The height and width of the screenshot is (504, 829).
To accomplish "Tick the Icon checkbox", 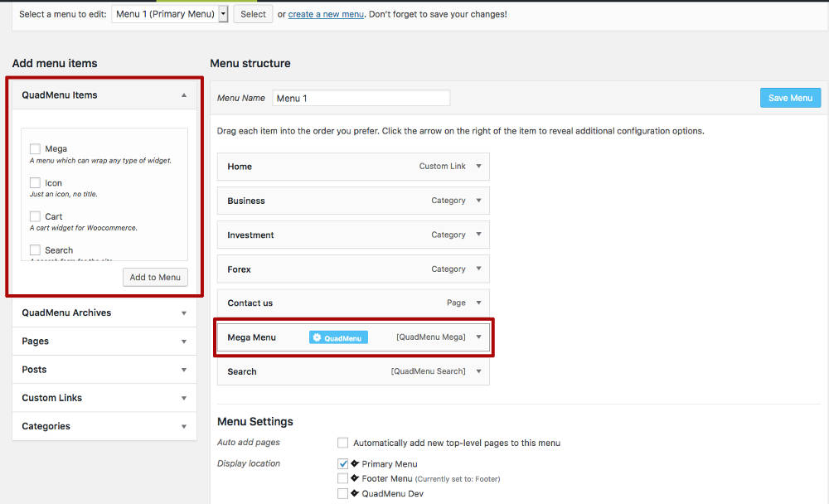I will pos(35,182).
